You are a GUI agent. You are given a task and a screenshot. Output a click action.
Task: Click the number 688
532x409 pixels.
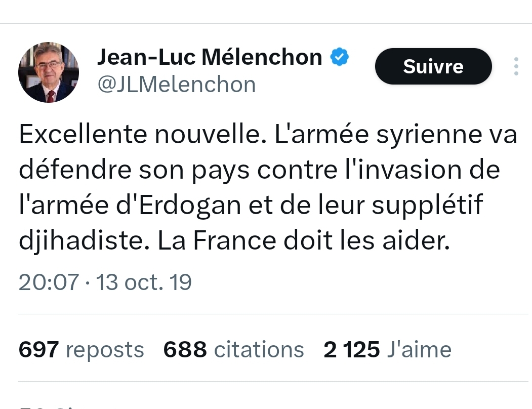(185, 349)
